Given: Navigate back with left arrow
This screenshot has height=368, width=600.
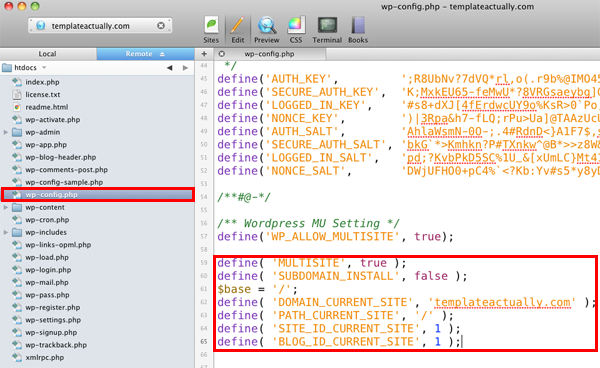Looking at the screenshot, I should 170,68.
